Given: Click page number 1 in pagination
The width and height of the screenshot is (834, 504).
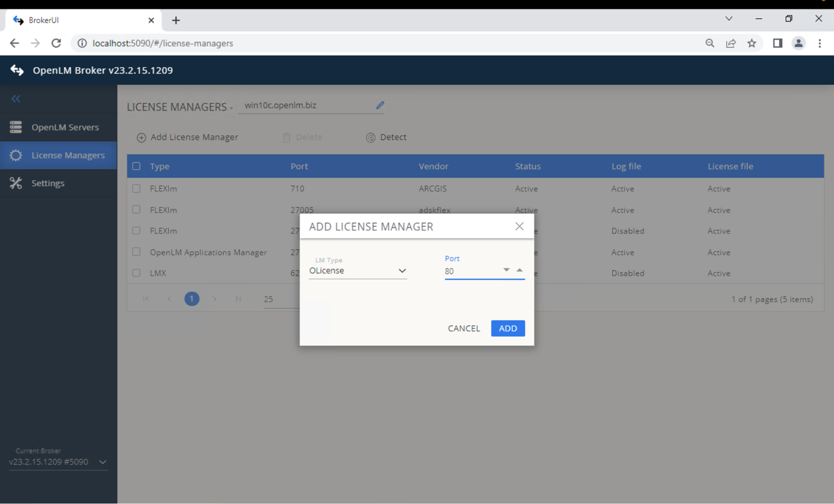Looking at the screenshot, I should tap(191, 298).
